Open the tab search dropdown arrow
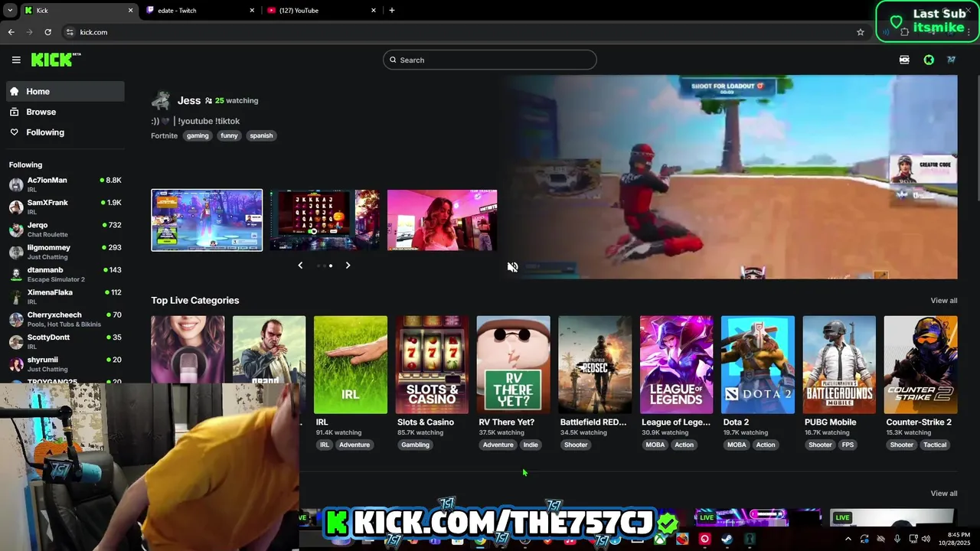Viewport: 980px width, 551px height. 9,10
